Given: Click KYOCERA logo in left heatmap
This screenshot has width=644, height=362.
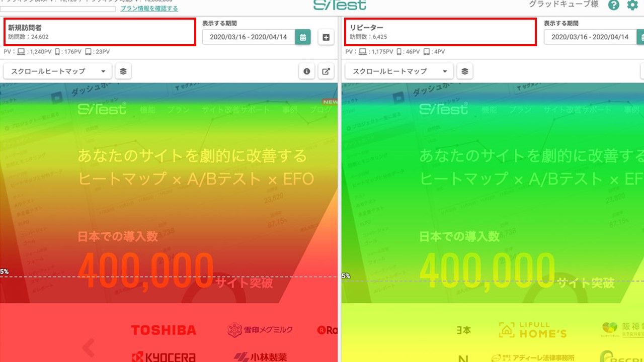Looking at the screenshot, I should (164, 357).
